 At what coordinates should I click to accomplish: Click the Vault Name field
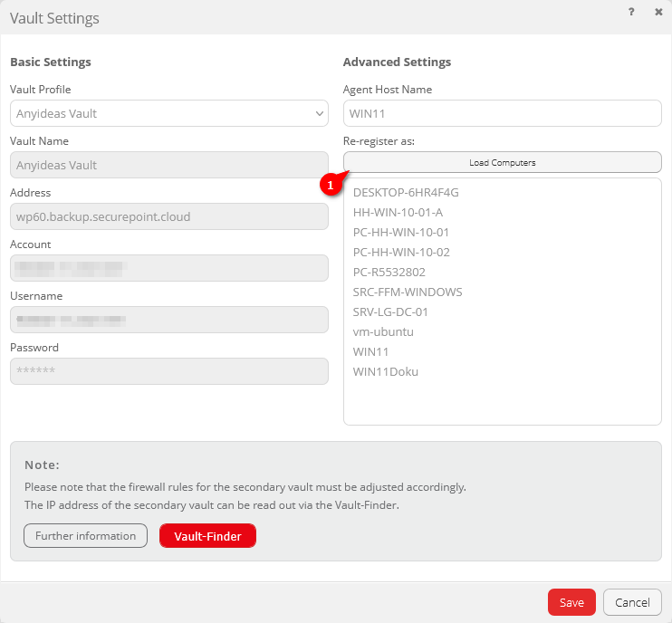coord(168,165)
